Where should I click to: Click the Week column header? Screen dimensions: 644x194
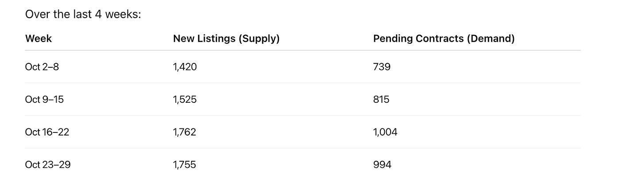[x=38, y=39]
